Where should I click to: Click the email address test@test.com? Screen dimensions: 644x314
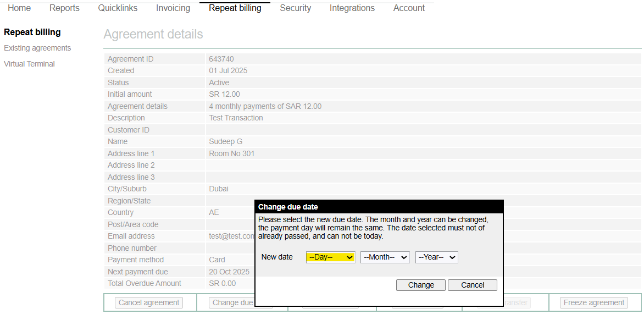[232, 236]
